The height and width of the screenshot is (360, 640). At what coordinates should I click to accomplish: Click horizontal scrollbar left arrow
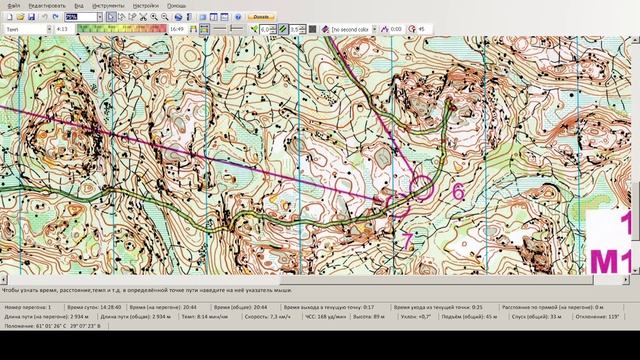coord(4,280)
